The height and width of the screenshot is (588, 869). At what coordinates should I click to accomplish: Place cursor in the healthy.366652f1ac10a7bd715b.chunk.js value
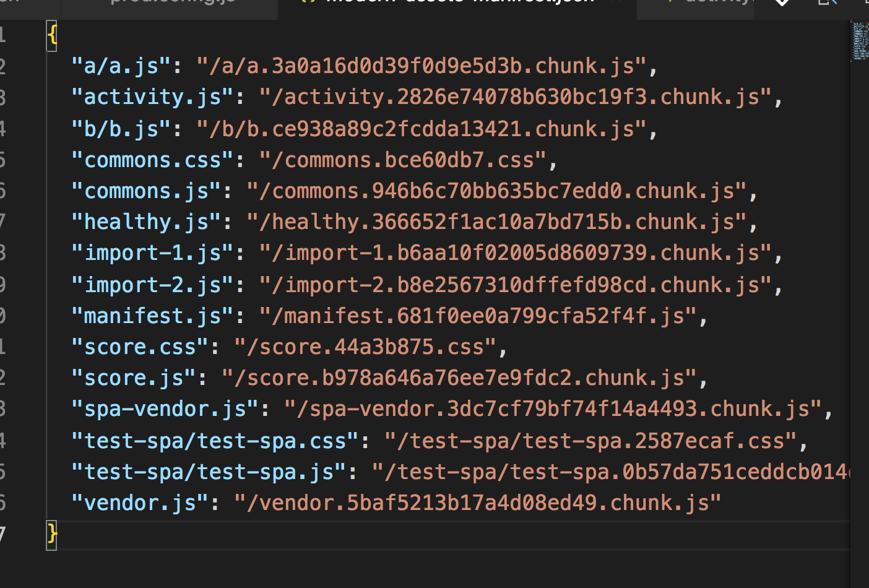497,222
